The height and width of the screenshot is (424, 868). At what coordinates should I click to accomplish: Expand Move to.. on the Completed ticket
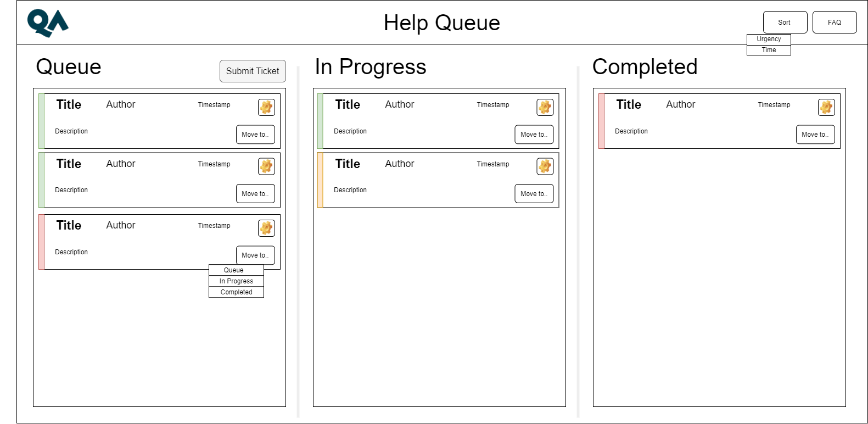(815, 135)
